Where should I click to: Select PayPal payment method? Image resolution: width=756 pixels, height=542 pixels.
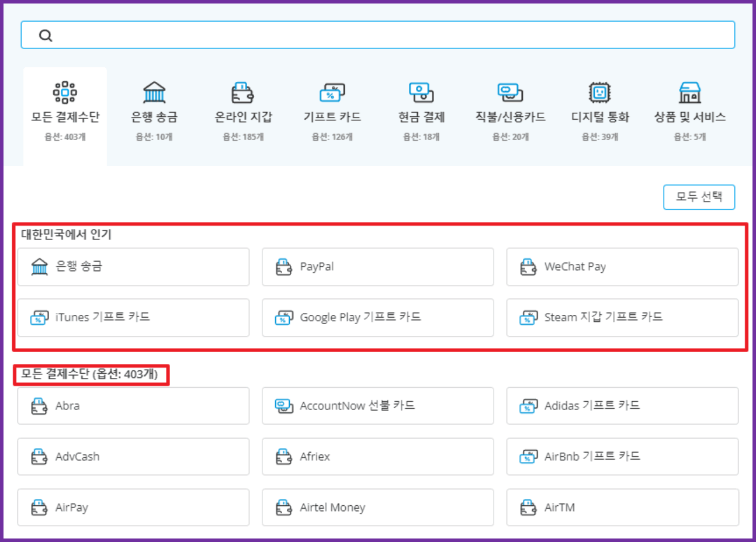377,267
